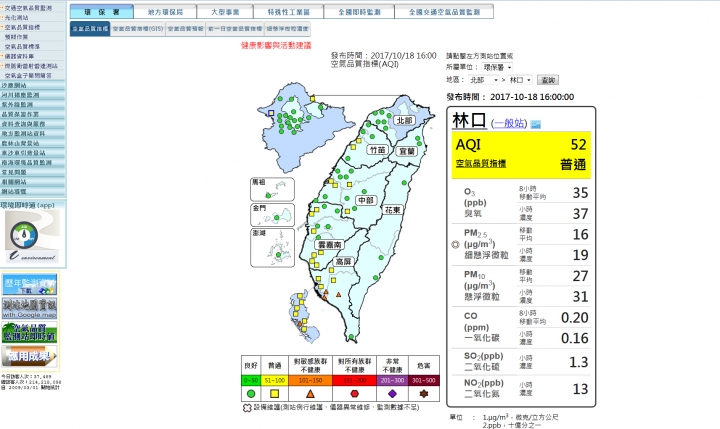Select the 前一日空氣品質指標 sub-tab
Viewport: 720px width, 429px height.
(235, 28)
